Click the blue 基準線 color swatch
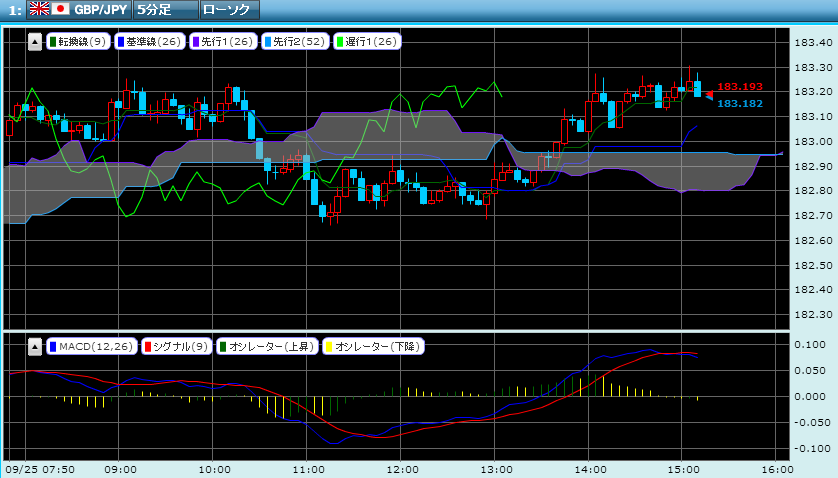Viewport: 838px width, 478px height. (121, 42)
